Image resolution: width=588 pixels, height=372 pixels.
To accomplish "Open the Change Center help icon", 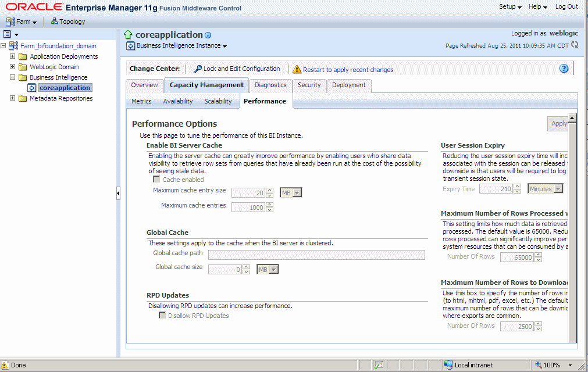I will coord(564,69).
